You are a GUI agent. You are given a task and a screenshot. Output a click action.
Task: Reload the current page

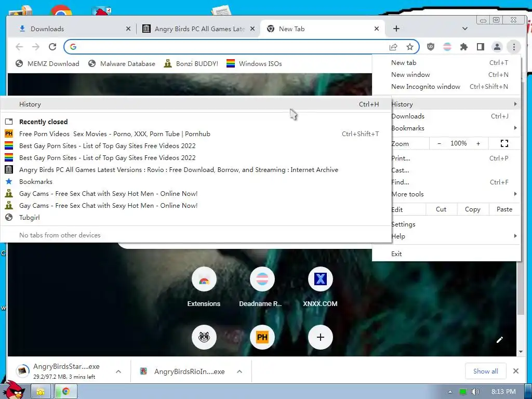(x=52, y=47)
